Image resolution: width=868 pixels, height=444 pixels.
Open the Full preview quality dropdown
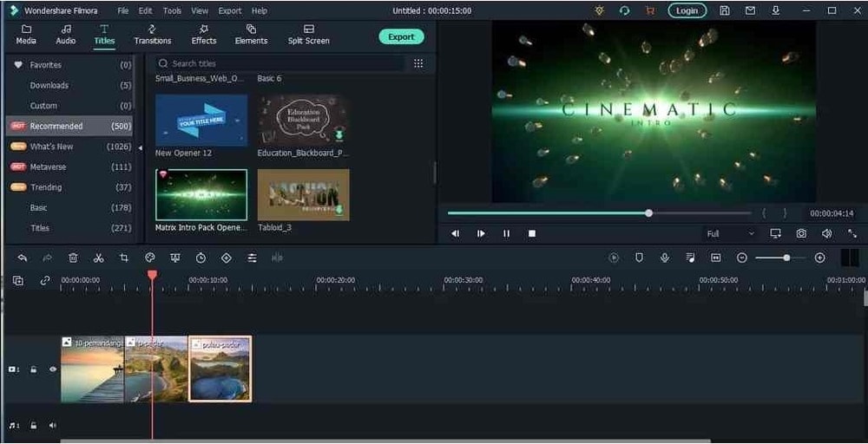(730, 233)
